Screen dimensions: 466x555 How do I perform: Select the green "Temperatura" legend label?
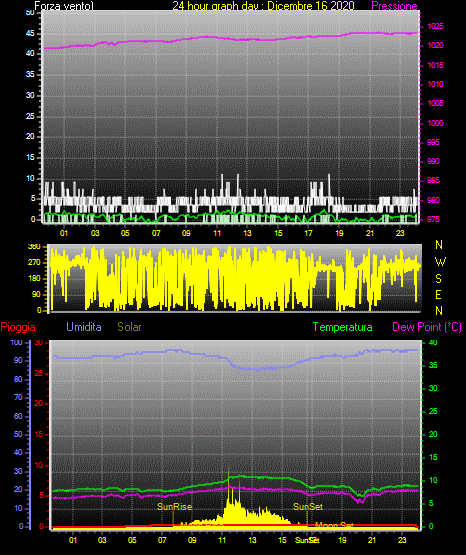point(342,327)
